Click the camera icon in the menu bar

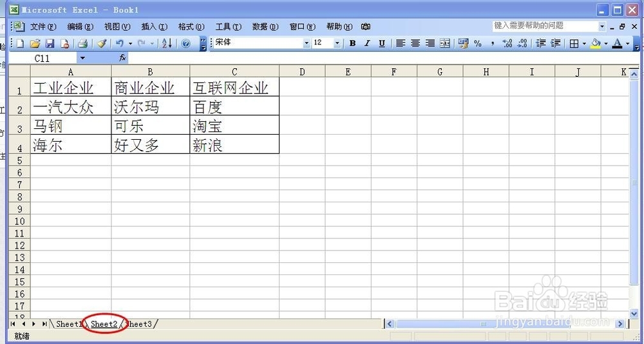coord(366,26)
